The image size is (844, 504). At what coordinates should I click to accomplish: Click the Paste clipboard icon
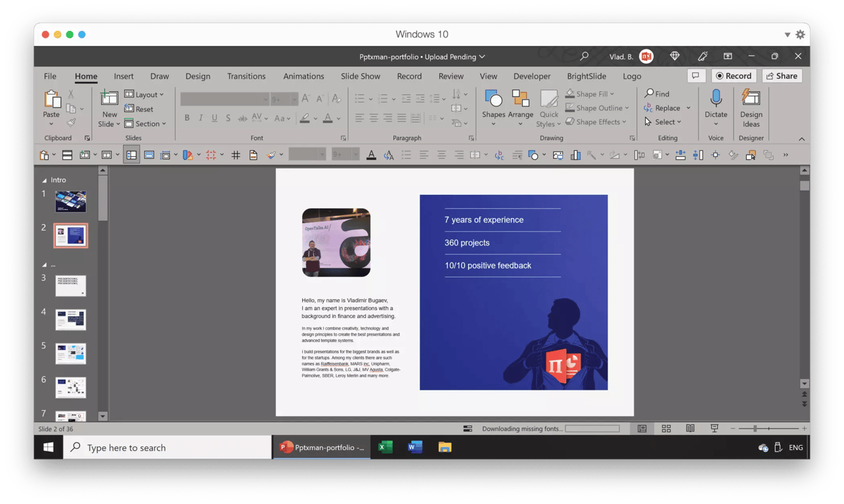(51, 100)
